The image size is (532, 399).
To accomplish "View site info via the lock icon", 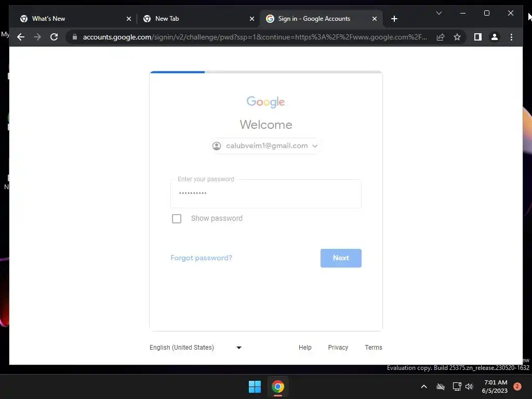I will point(75,37).
